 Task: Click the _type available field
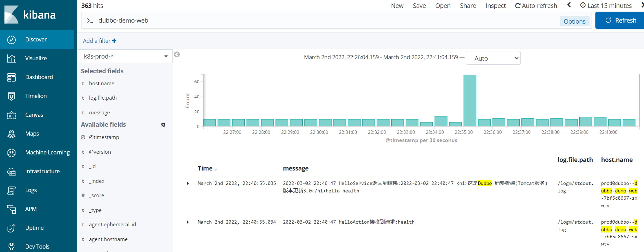[x=95, y=210]
